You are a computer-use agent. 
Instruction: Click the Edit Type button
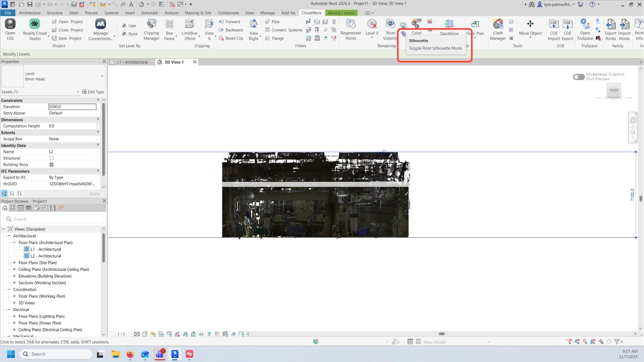tap(93, 92)
